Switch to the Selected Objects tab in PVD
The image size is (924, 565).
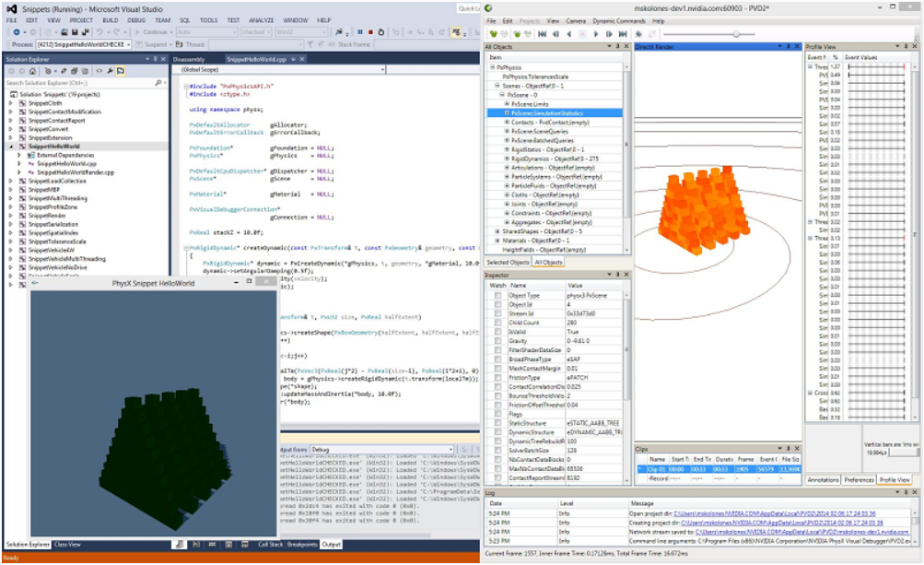point(507,263)
